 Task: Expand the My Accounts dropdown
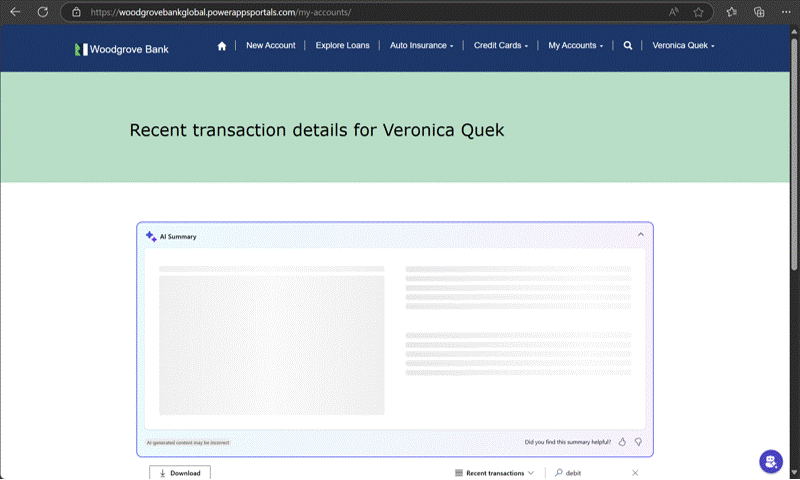575,45
